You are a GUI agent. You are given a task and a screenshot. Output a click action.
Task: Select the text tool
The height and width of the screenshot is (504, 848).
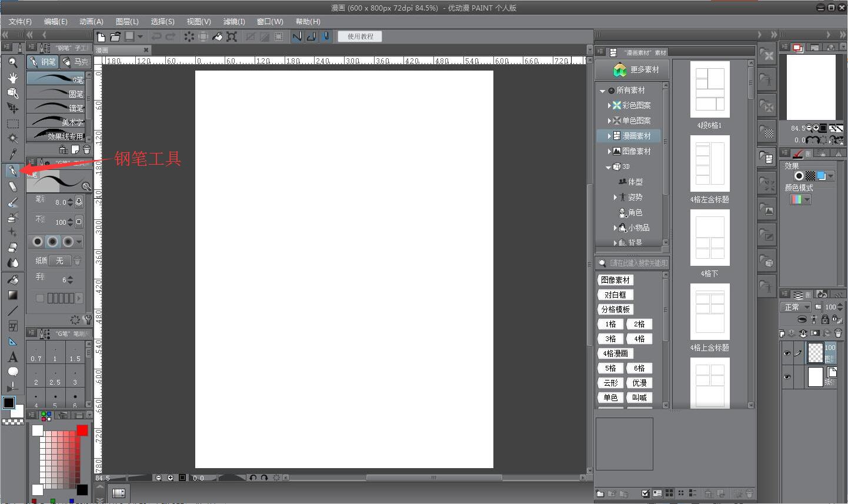(x=12, y=357)
